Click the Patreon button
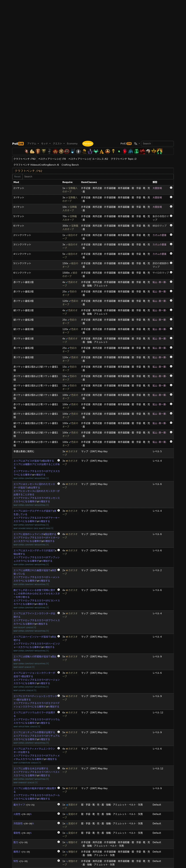The width and height of the screenshot is (186, 868). (x=88, y=144)
